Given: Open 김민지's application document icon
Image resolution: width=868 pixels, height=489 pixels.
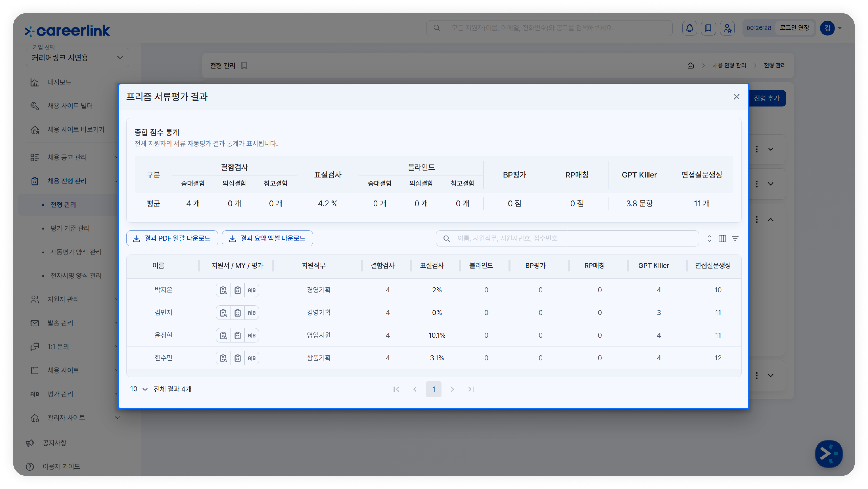Looking at the screenshot, I should coord(223,312).
